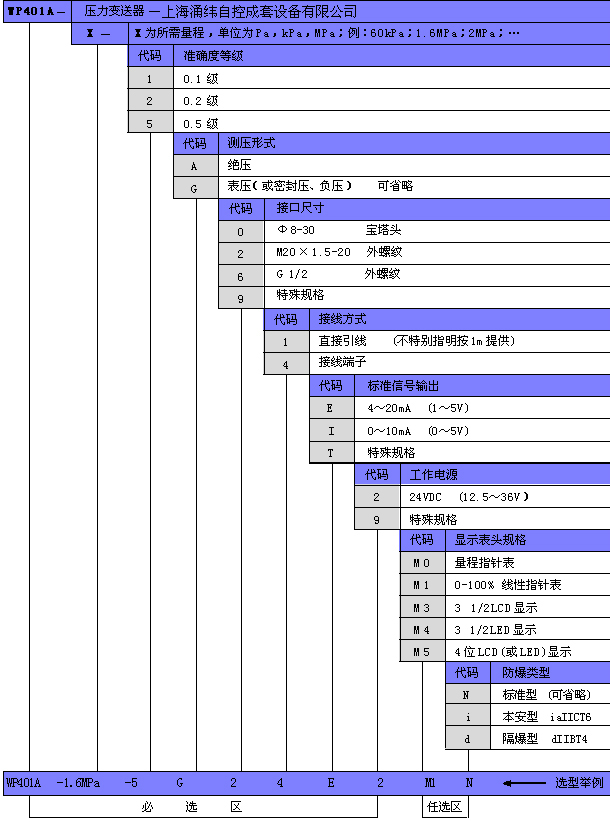Image resolution: width=610 pixels, height=822 pixels.
Task: Select the '(0~5V)' voltage note
Action: tap(448, 431)
